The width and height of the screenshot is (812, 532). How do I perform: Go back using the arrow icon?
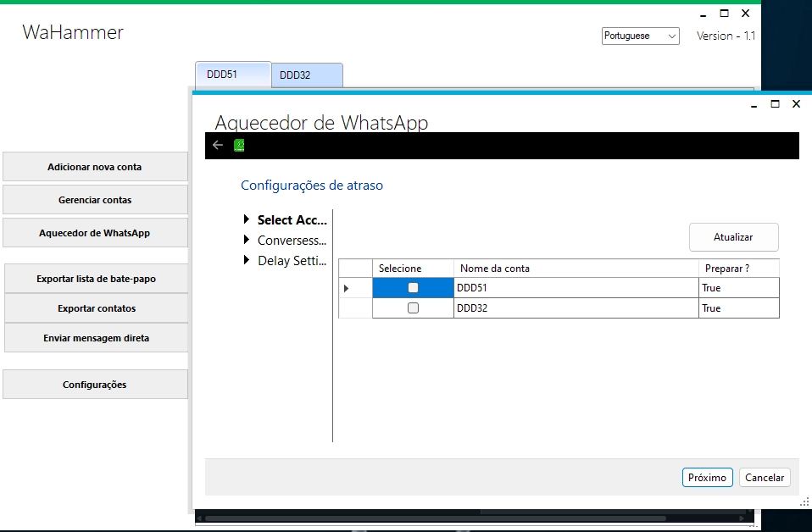[218, 146]
